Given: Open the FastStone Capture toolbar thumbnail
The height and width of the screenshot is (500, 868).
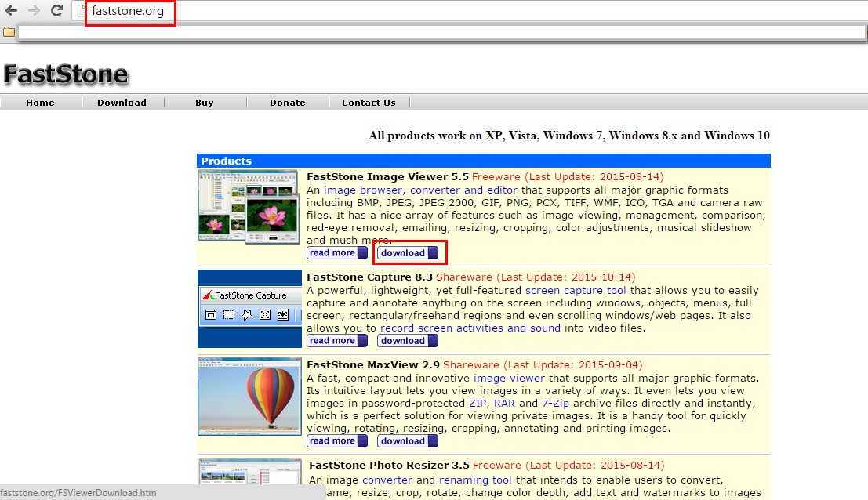Looking at the screenshot, I should coord(249,309).
